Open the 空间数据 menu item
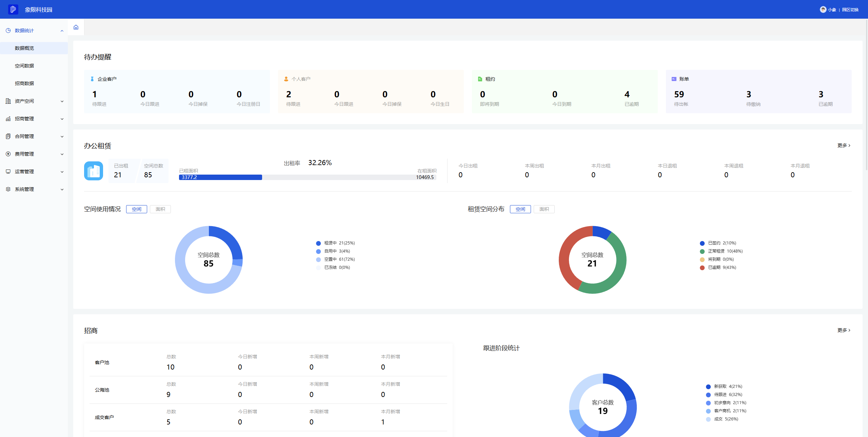Image resolution: width=868 pixels, height=437 pixels. coord(24,66)
